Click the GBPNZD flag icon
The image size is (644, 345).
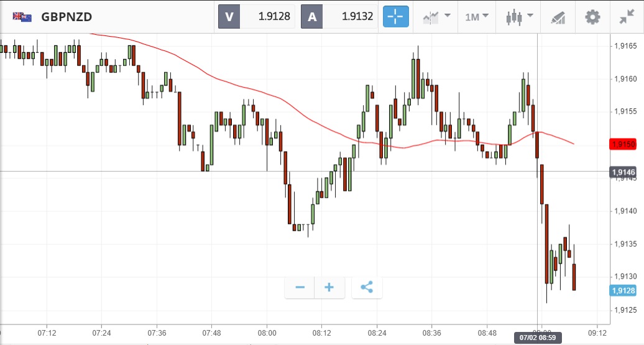22,17
